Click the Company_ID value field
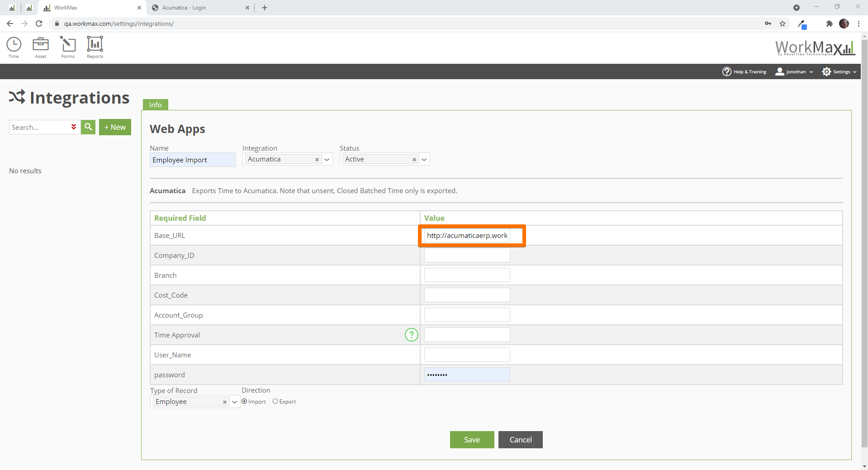868x470 pixels. click(467, 255)
